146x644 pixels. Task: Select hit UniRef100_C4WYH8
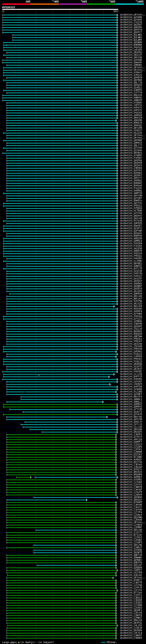point(131,324)
